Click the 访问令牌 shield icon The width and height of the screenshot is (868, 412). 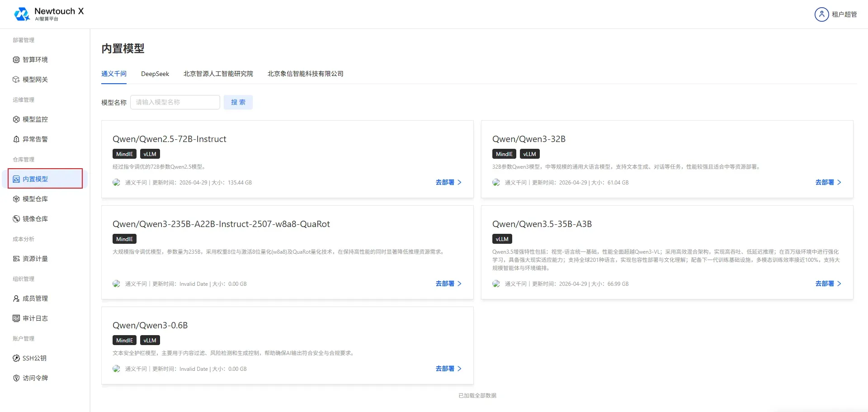click(16, 378)
